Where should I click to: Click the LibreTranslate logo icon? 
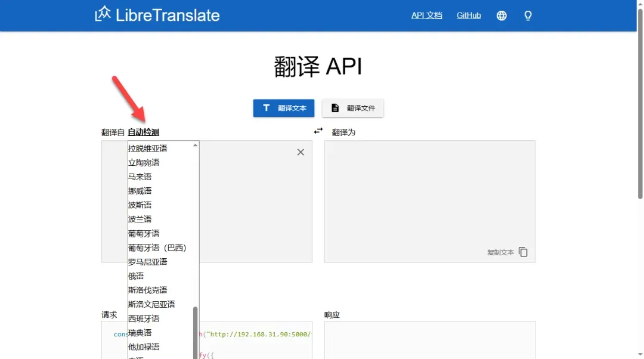[x=103, y=14]
